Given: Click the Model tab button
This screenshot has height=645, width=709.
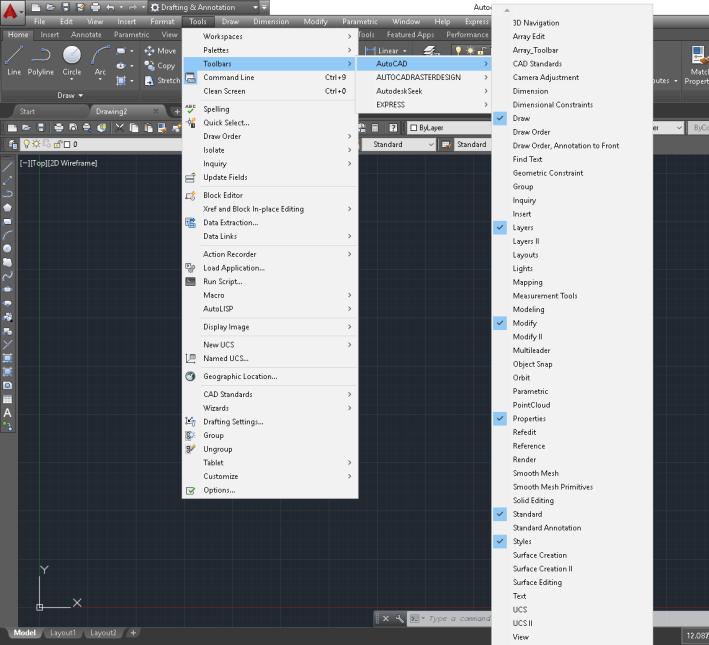Looking at the screenshot, I should click(24, 633).
